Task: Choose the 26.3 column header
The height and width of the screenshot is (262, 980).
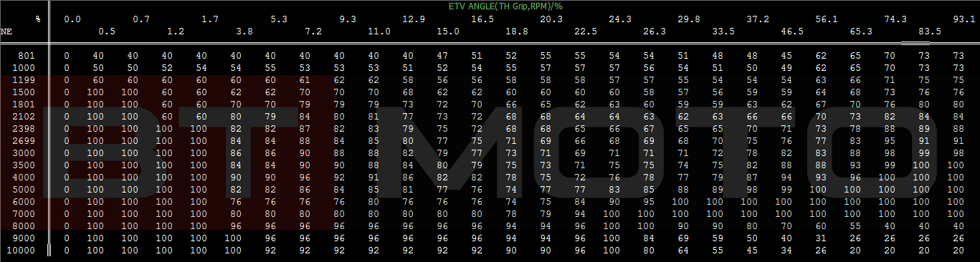Action: coord(655,31)
